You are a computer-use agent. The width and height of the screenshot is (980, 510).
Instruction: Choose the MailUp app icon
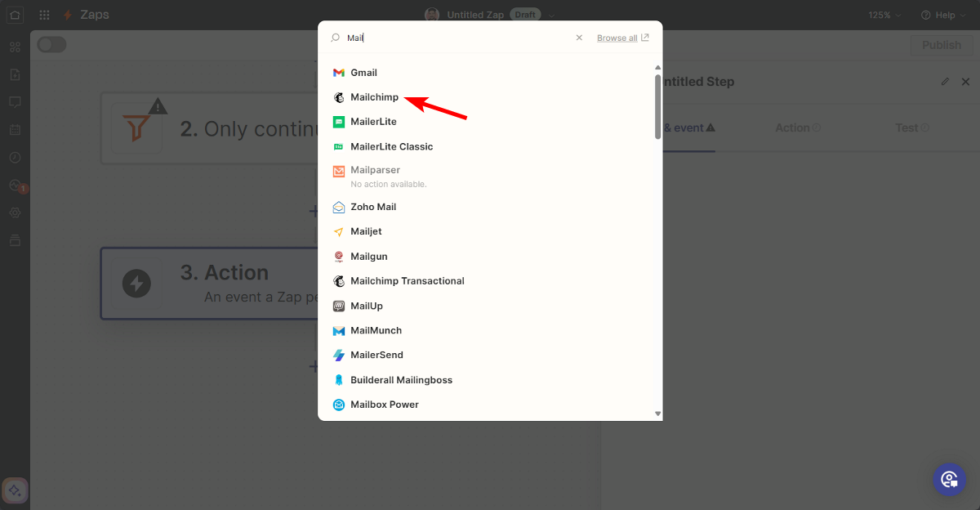(x=339, y=306)
